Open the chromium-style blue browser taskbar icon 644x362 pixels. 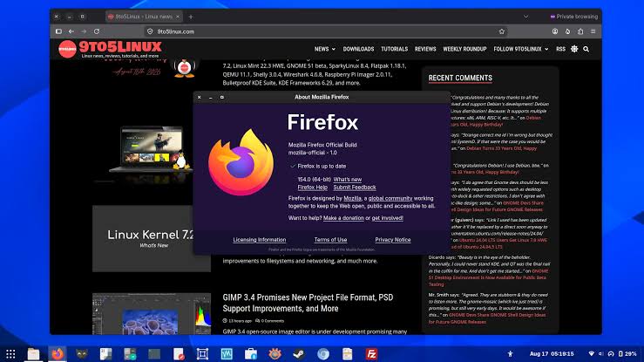(323, 354)
